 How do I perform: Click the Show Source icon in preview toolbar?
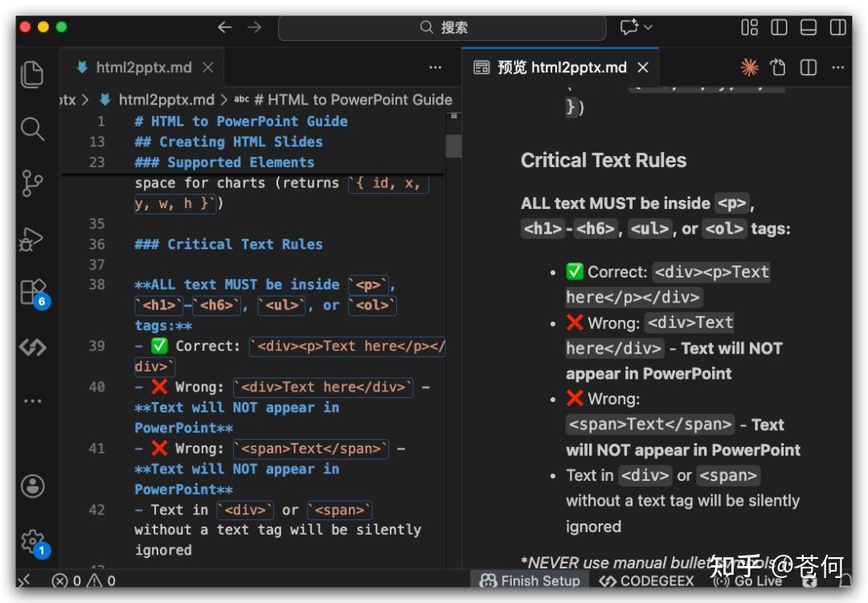[x=778, y=68]
